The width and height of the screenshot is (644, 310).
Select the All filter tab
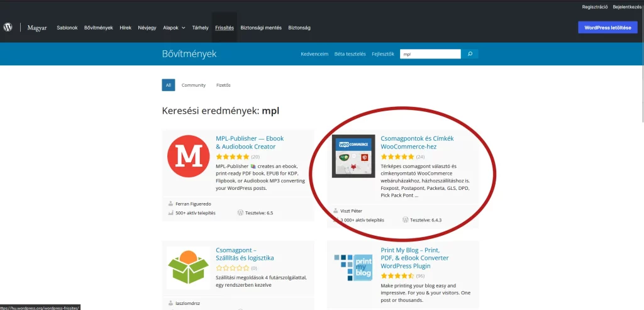(x=169, y=85)
